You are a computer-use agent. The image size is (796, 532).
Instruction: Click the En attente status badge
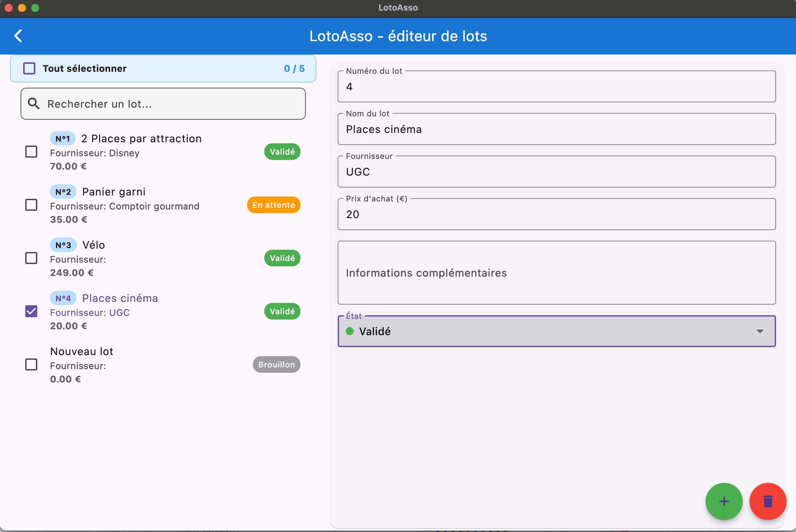[274, 205]
